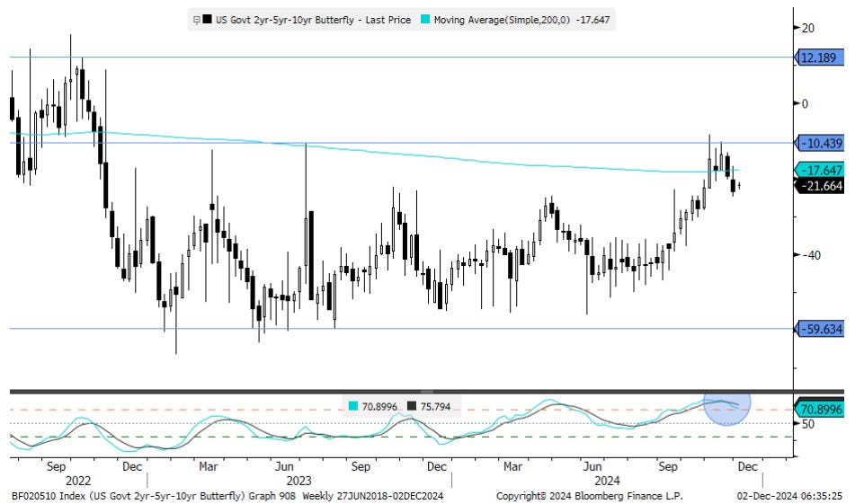Select the 'Moving Average(Simple,200,0)' legend entry

tap(502, 20)
